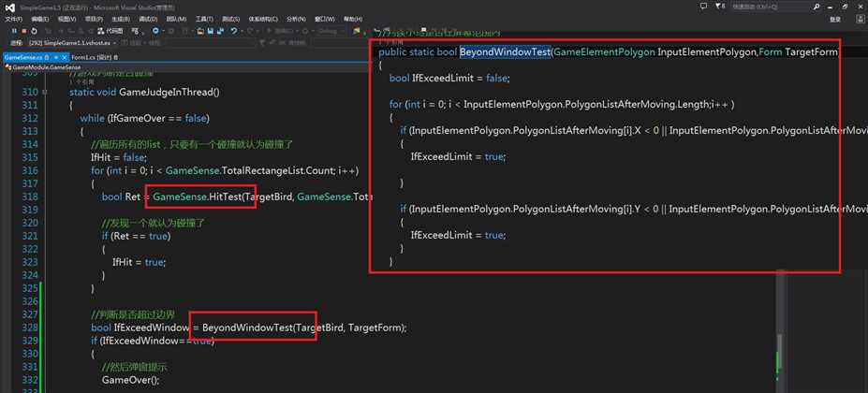Save the current file via floppy icon
This screenshot has height=393, width=868.
tap(211, 31)
